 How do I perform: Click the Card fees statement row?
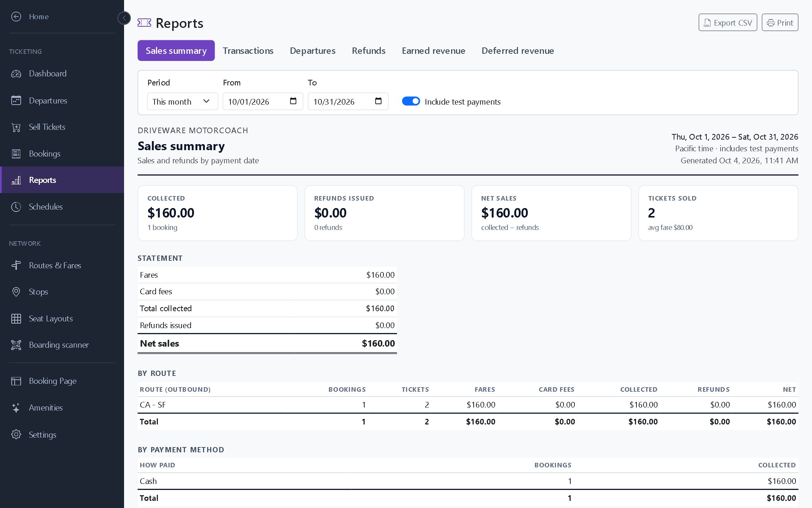click(267, 292)
